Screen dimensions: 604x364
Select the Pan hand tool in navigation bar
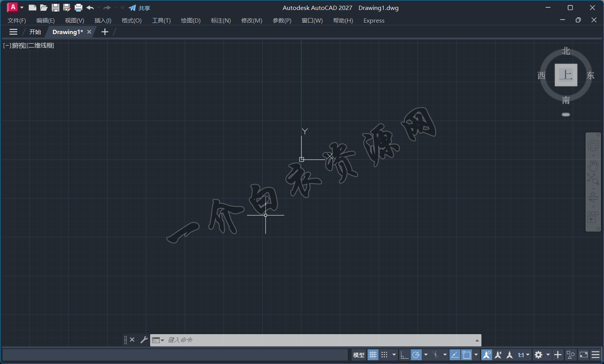coord(593,165)
